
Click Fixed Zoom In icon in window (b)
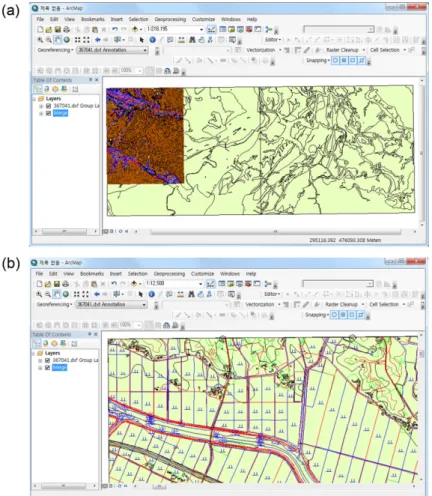pos(77,294)
